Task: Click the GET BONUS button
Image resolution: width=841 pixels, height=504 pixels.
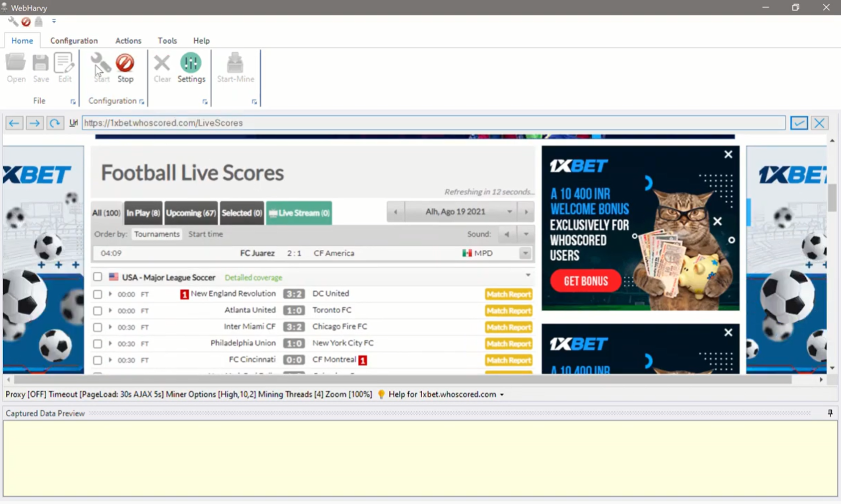Action: click(x=585, y=281)
